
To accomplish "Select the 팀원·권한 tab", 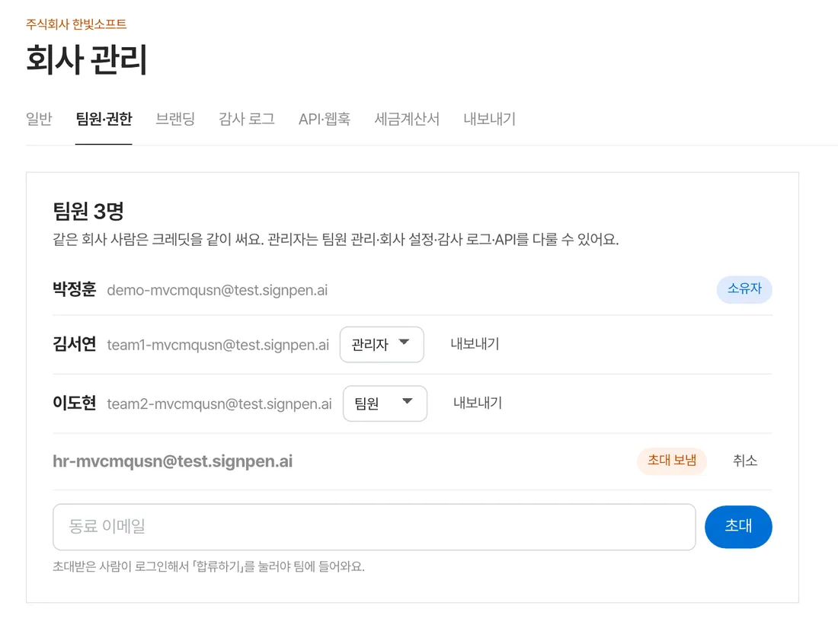I will (104, 119).
